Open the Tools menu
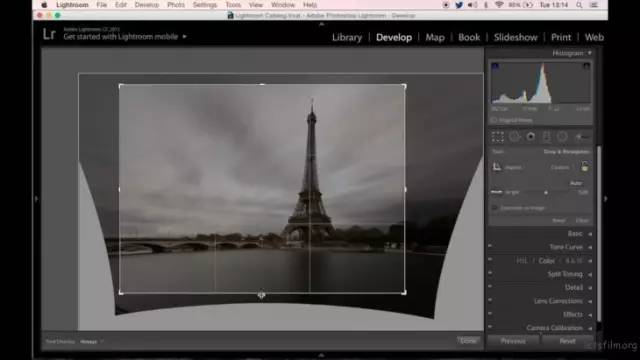The width and height of the screenshot is (640, 360). [233, 5]
